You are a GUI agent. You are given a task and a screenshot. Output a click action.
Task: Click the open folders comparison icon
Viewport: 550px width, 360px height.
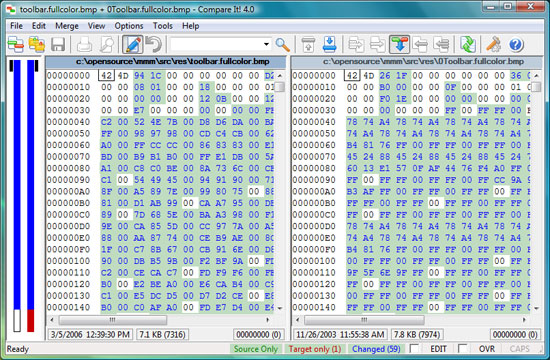36,45
